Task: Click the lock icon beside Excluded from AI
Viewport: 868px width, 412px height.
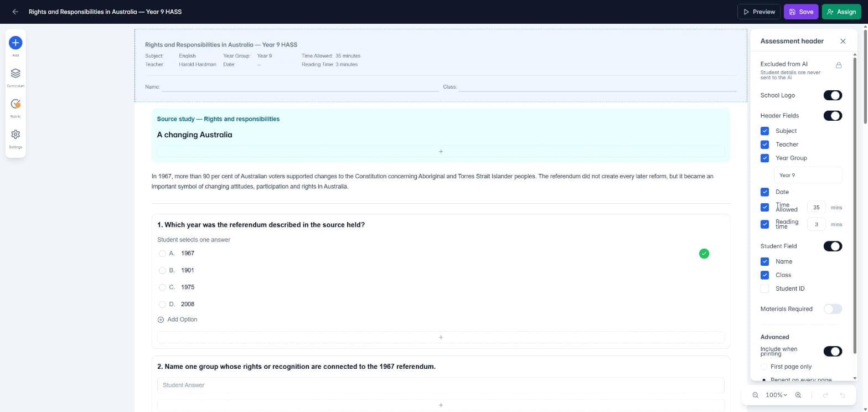Action: 839,65
